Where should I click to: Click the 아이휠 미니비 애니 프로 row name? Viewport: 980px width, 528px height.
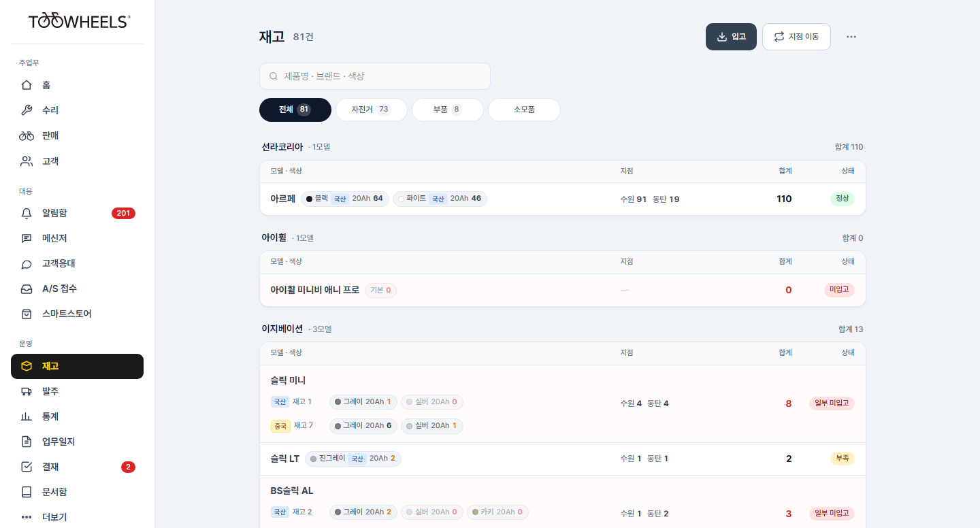coord(314,290)
